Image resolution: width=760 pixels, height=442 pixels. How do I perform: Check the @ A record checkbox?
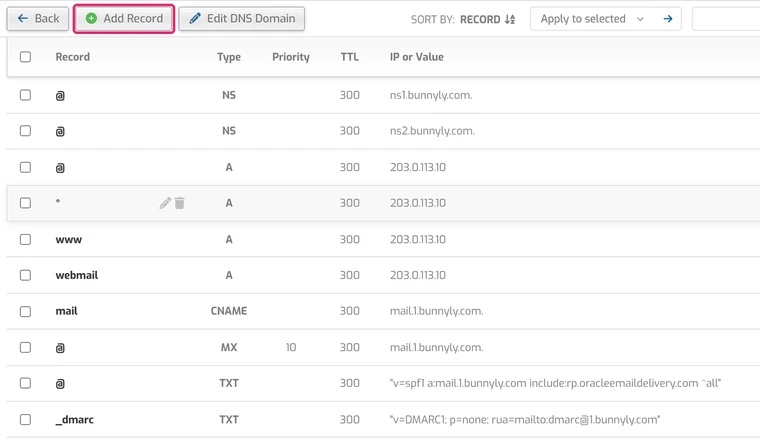click(x=25, y=167)
